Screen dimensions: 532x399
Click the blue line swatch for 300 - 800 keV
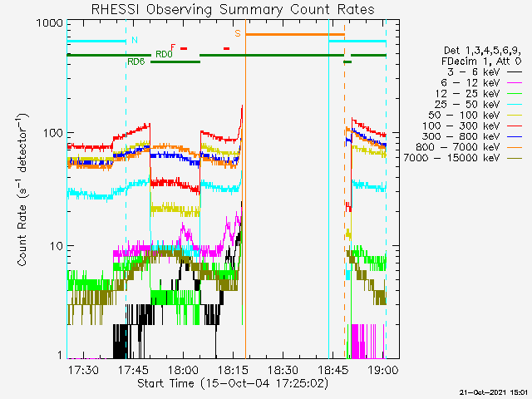tap(515, 136)
